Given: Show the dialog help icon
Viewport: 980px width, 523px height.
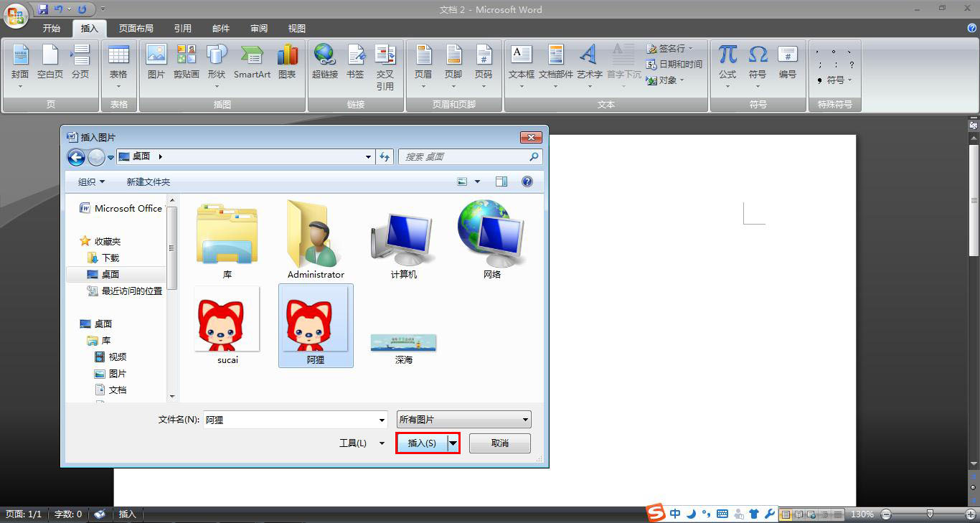Looking at the screenshot, I should coord(527,182).
